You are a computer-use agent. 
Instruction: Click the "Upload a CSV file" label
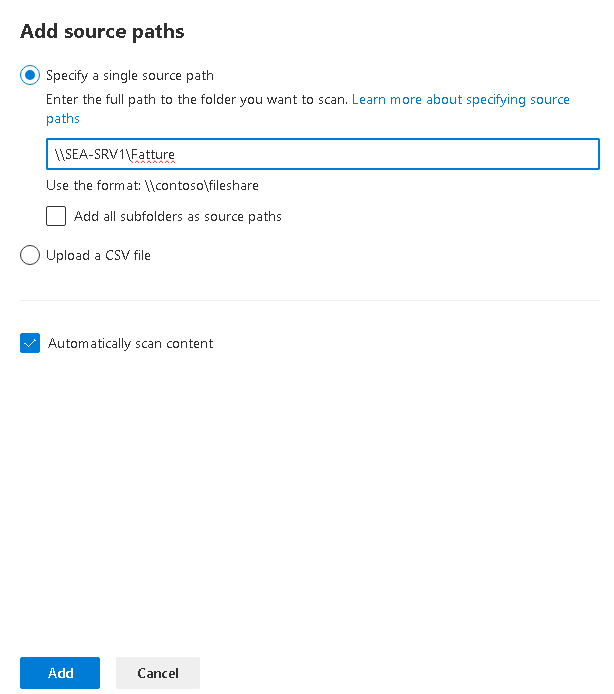coord(98,255)
